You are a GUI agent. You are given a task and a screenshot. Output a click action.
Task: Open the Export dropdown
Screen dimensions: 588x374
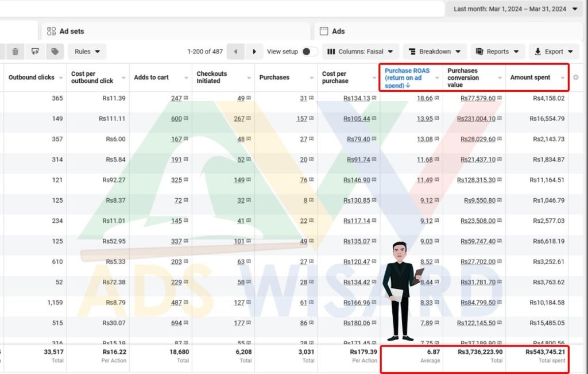pos(554,51)
